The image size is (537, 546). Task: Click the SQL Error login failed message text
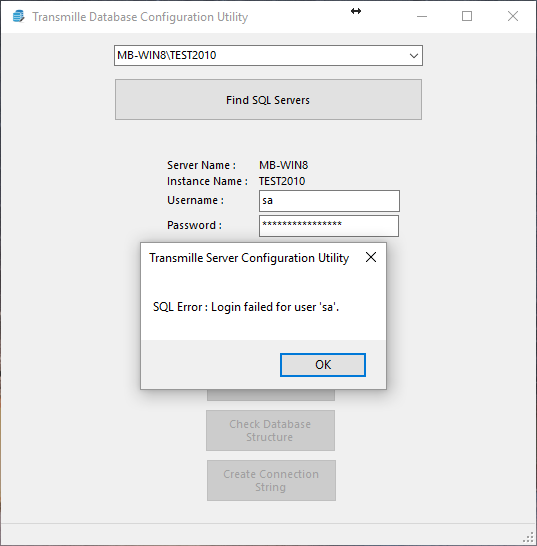coord(246,307)
